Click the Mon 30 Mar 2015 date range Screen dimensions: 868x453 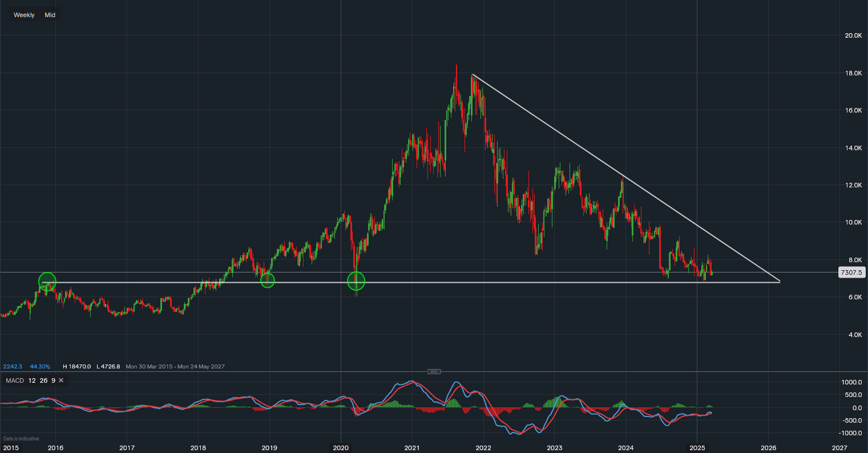tap(151, 366)
